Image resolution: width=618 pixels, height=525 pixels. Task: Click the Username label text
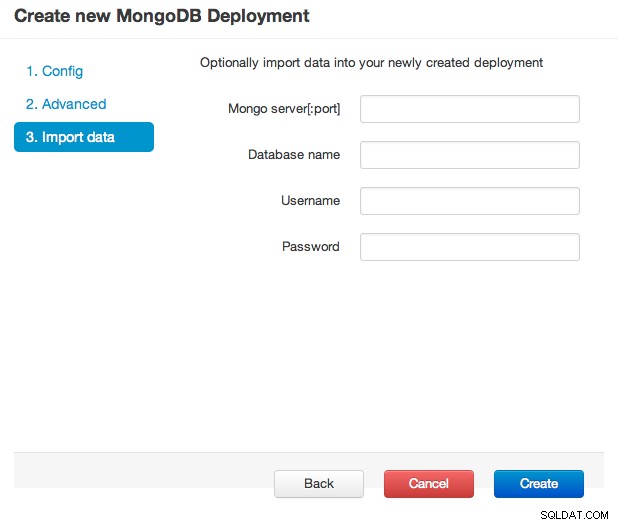[310, 201]
